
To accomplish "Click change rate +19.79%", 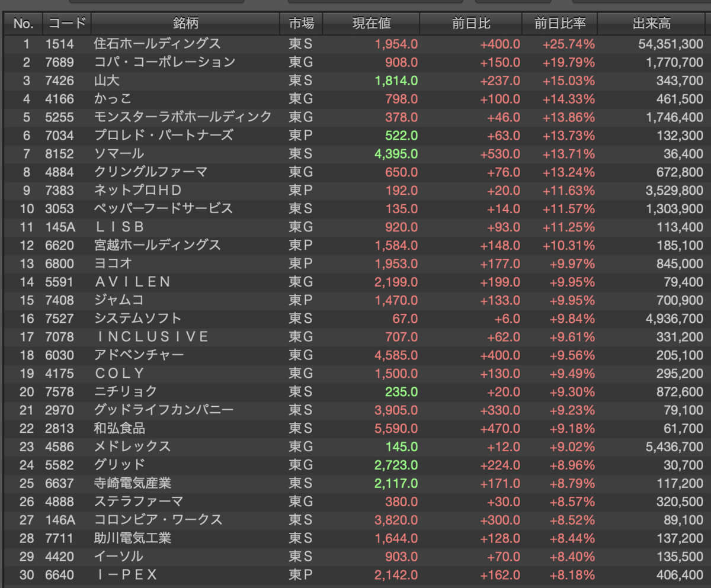I will [569, 62].
